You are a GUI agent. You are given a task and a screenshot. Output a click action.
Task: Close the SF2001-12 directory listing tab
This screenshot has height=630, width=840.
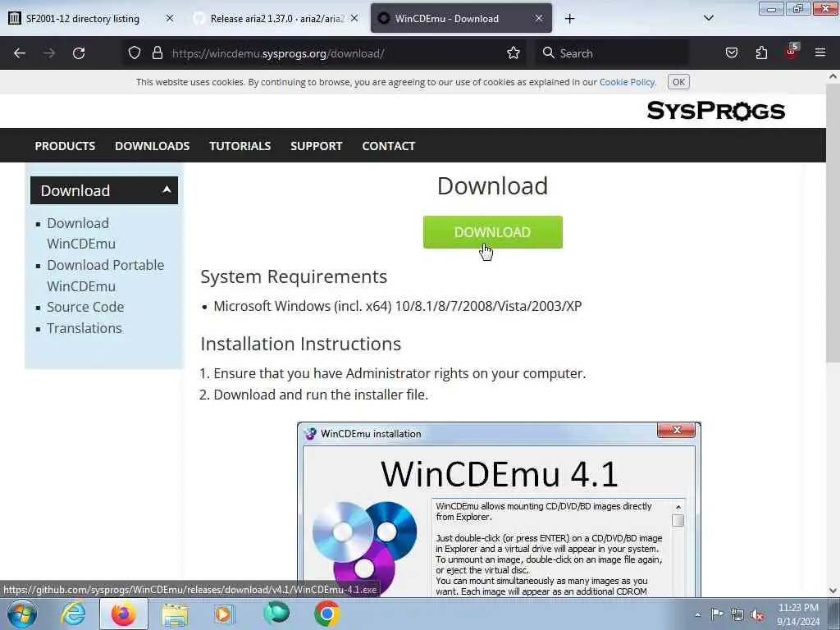click(x=170, y=18)
